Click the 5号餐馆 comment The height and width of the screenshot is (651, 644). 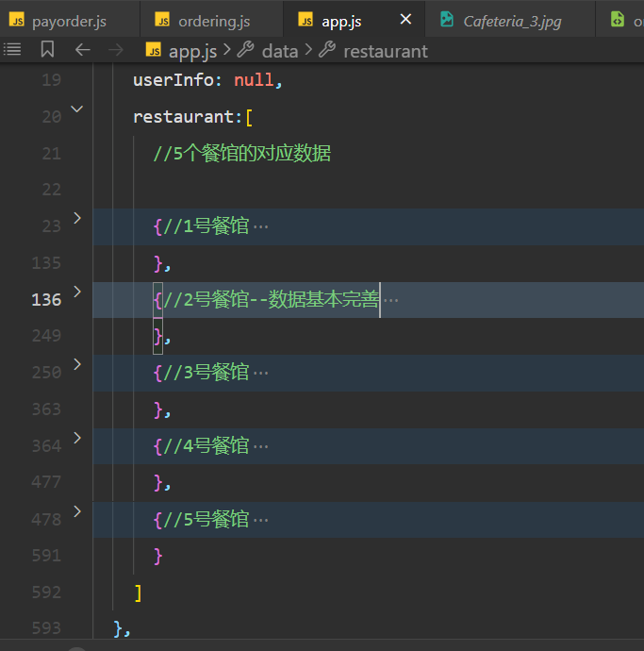pos(206,520)
